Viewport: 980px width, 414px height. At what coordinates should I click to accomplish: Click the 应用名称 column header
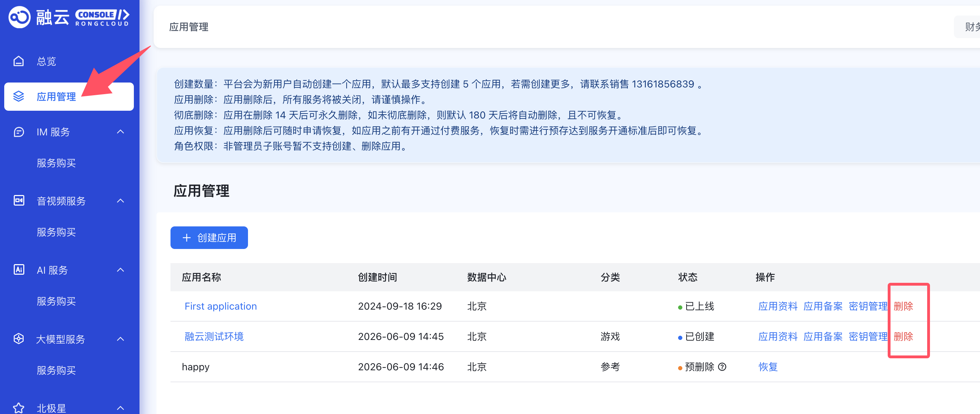tap(201, 277)
